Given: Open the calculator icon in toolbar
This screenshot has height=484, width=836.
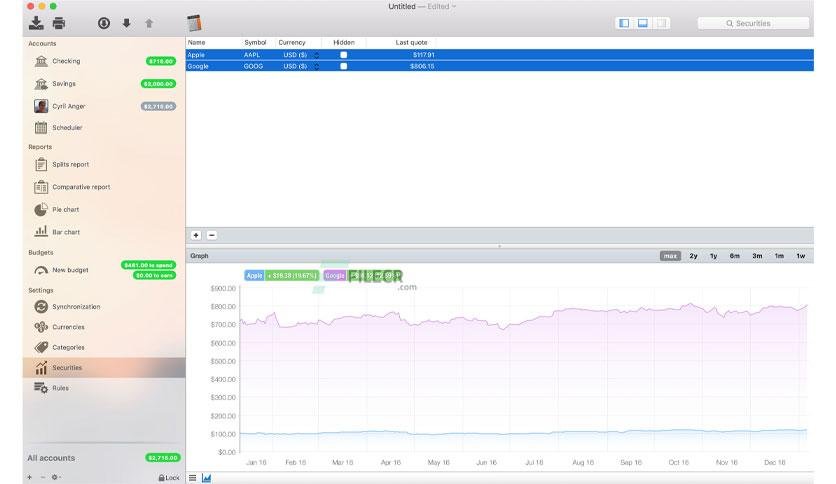Looking at the screenshot, I should pyautogui.click(x=195, y=23).
